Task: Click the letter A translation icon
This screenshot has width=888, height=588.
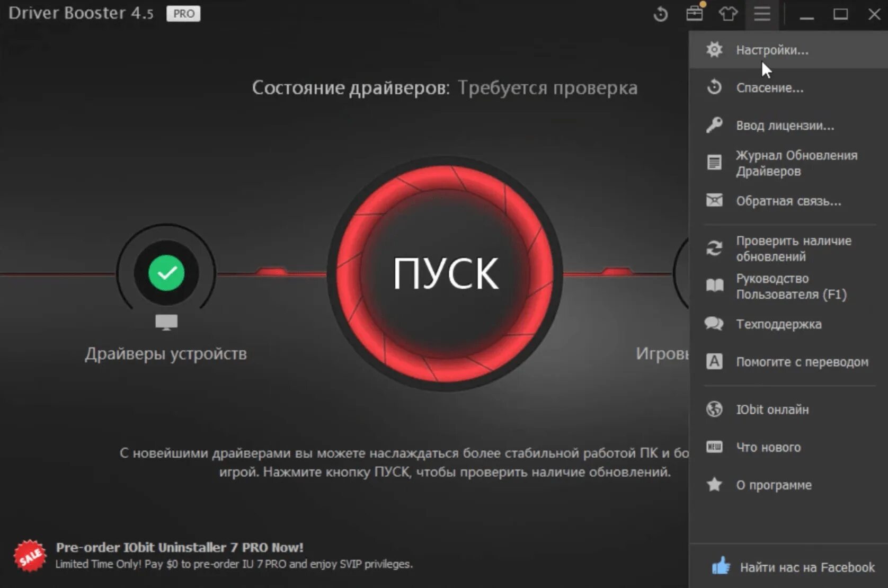Action: tap(714, 361)
